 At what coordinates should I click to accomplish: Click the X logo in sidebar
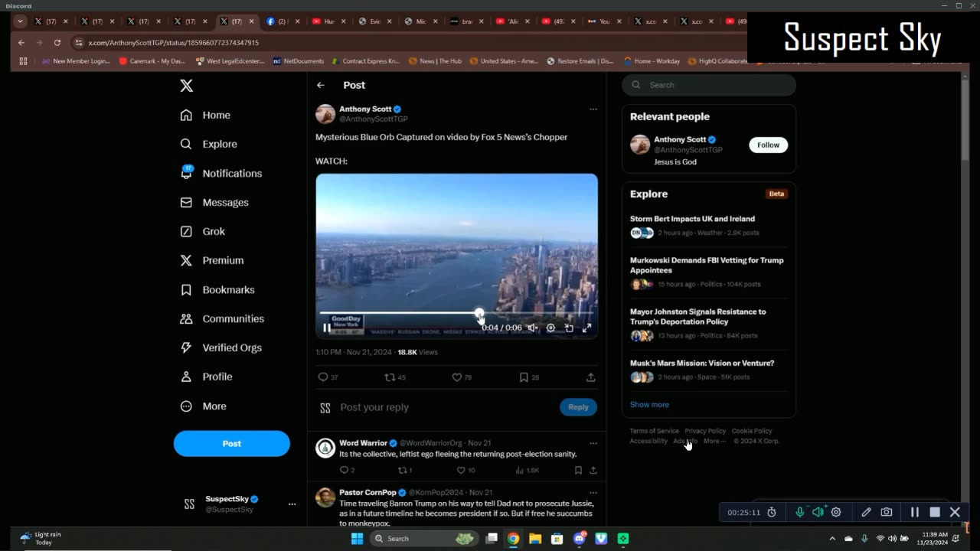tap(186, 86)
